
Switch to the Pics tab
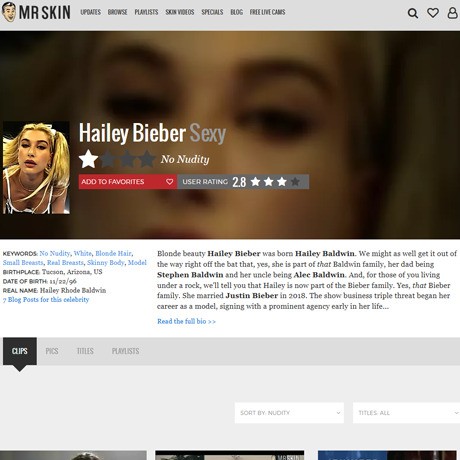(52, 351)
